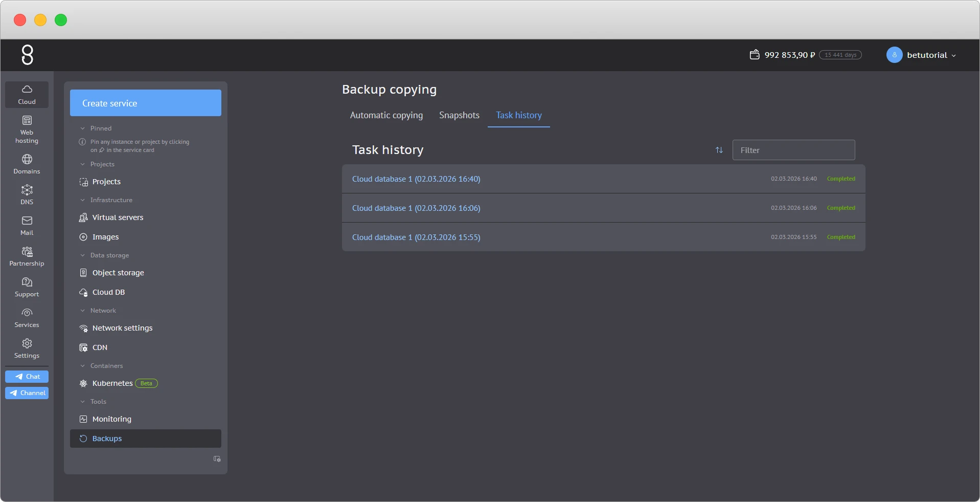Open the Telegram Chat button
The height and width of the screenshot is (502, 980).
27,377
